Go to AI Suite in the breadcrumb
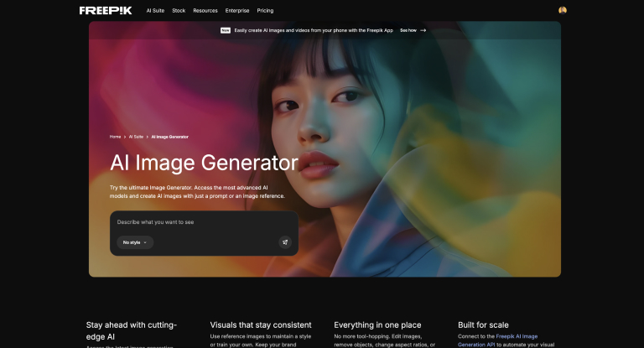Screen dimensions: 644x348 [x=136, y=137]
